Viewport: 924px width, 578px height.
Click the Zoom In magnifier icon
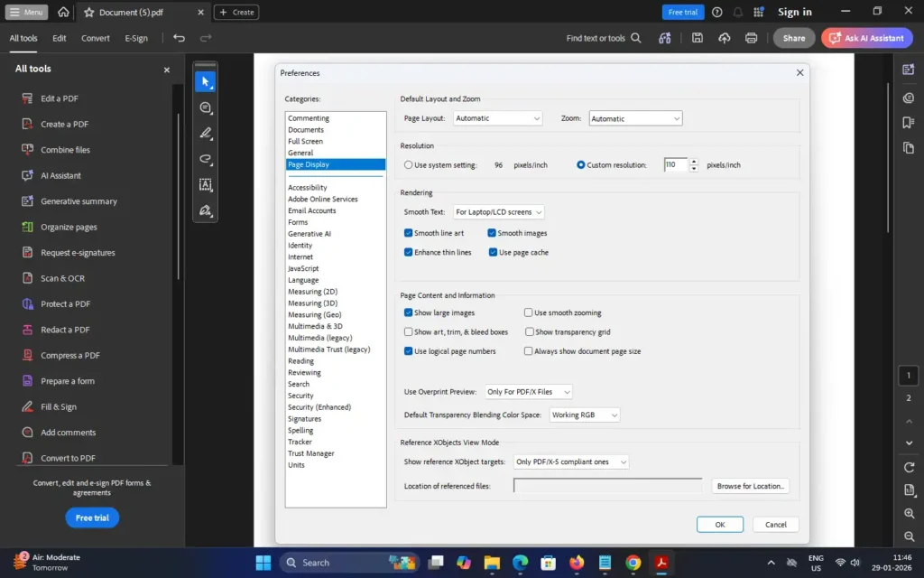910,513
